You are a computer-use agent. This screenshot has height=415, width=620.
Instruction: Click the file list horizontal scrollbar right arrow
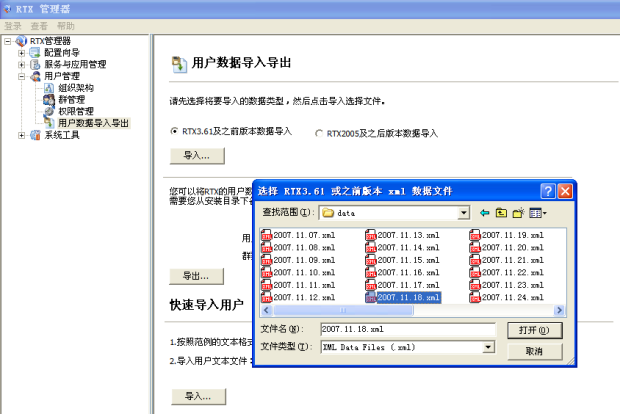coord(560,310)
